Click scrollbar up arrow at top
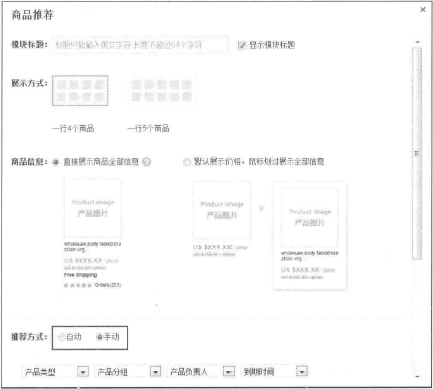 click(x=417, y=42)
